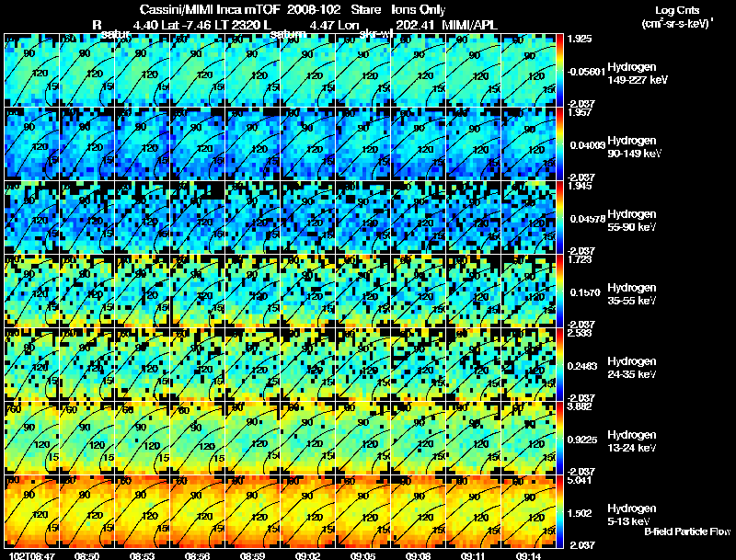Click the color scale bar for 5-13 keV
The width and height of the screenshot is (736, 560).
coord(559,511)
